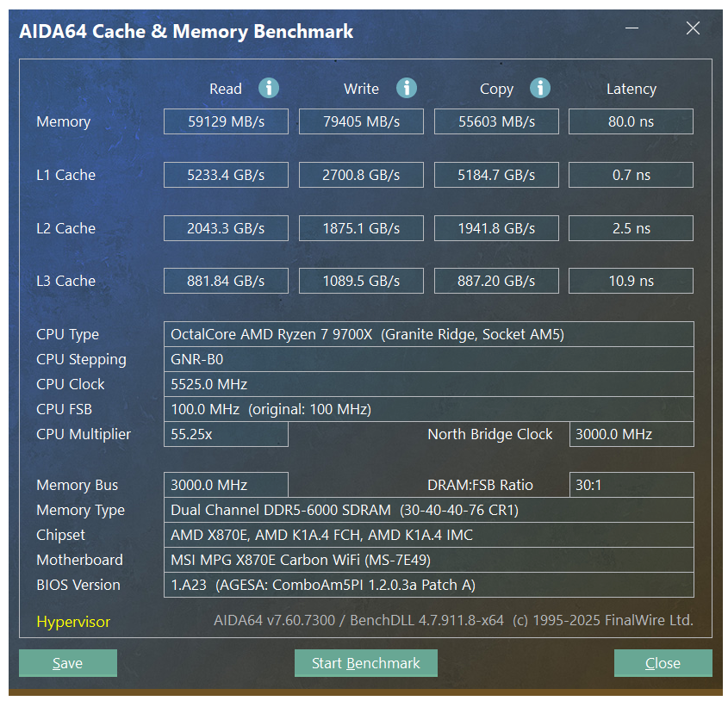This screenshot has width=728, height=701.
Task: Click Chipset value AMD X870E
Action: pos(429,536)
